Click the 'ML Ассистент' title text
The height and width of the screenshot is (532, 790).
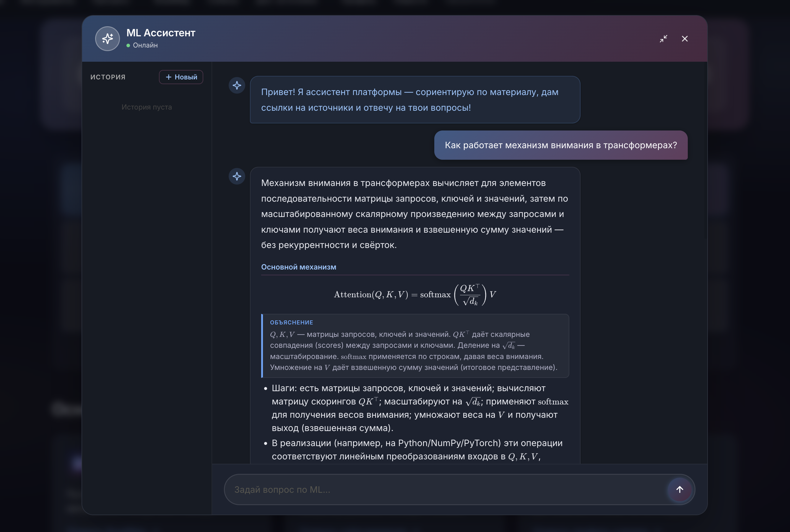tap(161, 33)
